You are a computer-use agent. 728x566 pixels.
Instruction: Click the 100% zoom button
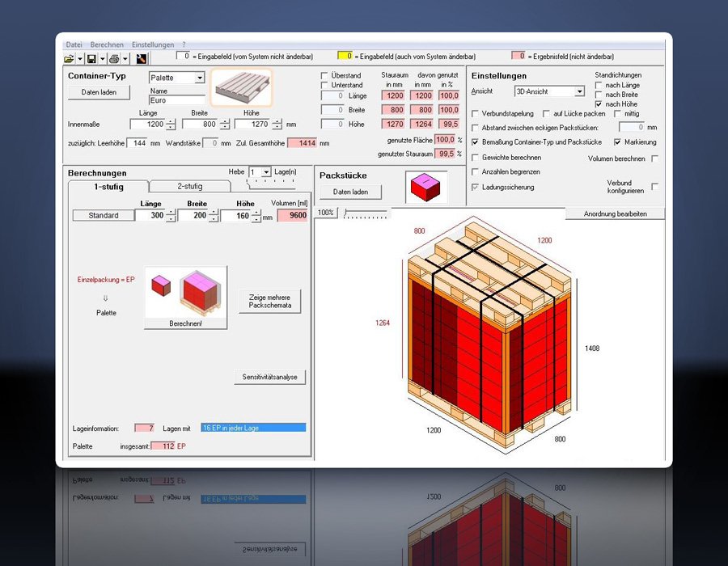click(x=326, y=213)
